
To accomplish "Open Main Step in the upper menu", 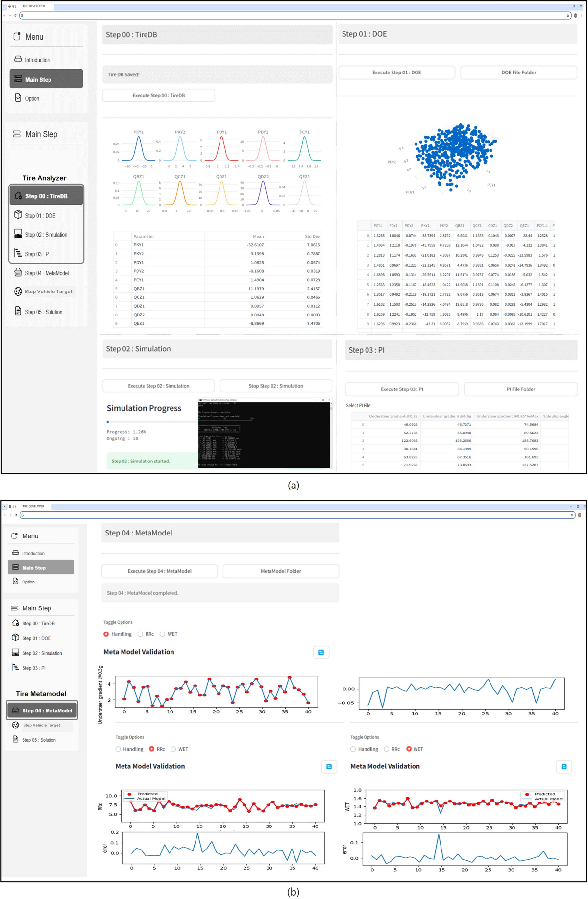I will (46, 79).
